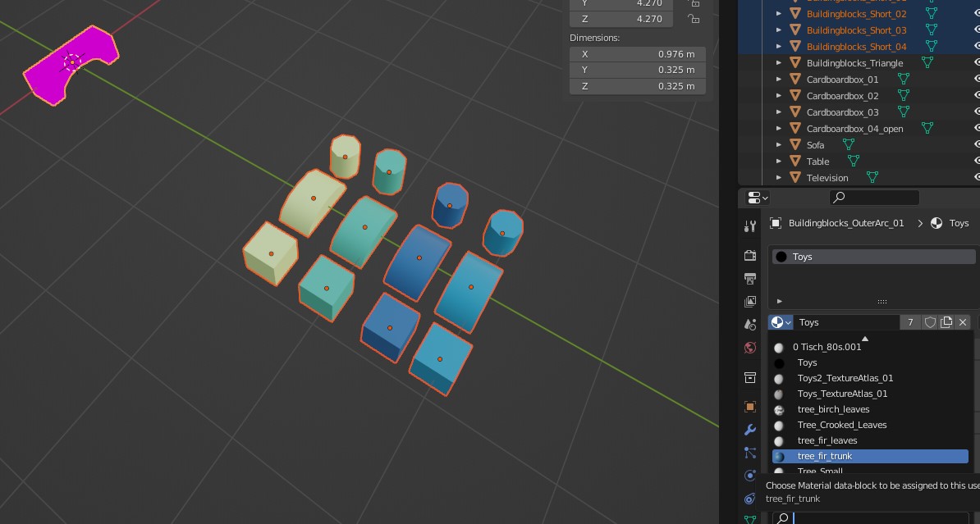Open the Properties editor type dropdown

pos(758,198)
